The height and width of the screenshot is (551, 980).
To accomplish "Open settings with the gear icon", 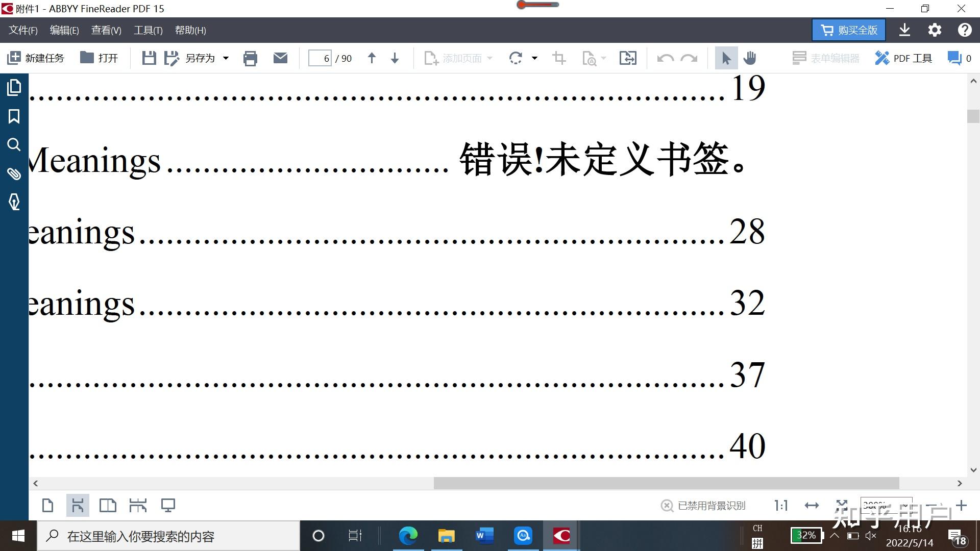I will tap(935, 30).
